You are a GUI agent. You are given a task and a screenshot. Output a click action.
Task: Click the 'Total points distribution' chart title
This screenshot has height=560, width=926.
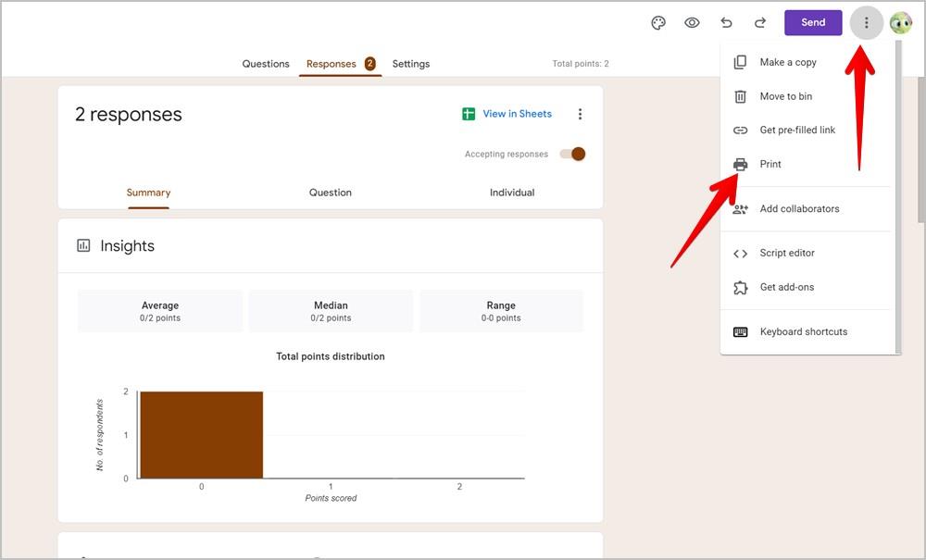pyautogui.click(x=331, y=356)
